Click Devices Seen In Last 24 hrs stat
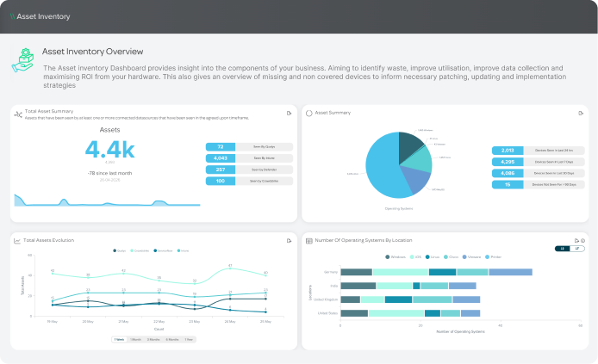 click(539, 151)
